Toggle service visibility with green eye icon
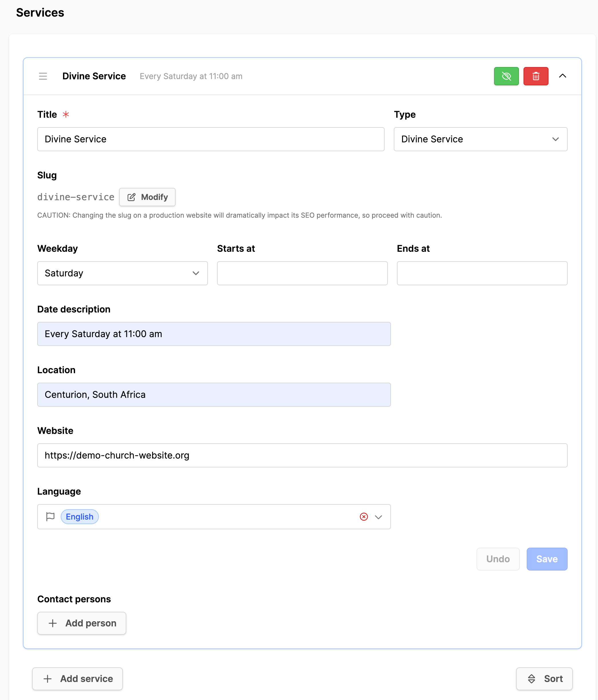 (x=506, y=76)
